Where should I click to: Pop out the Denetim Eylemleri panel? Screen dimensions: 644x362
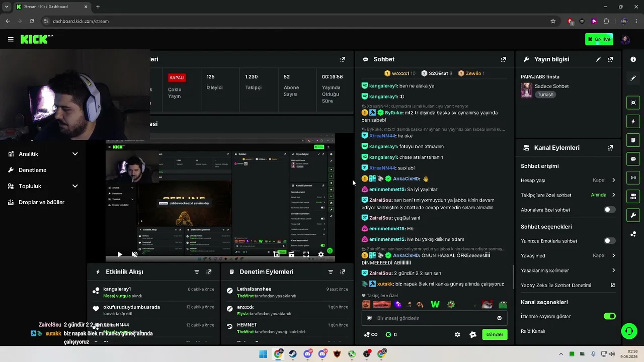point(343,272)
